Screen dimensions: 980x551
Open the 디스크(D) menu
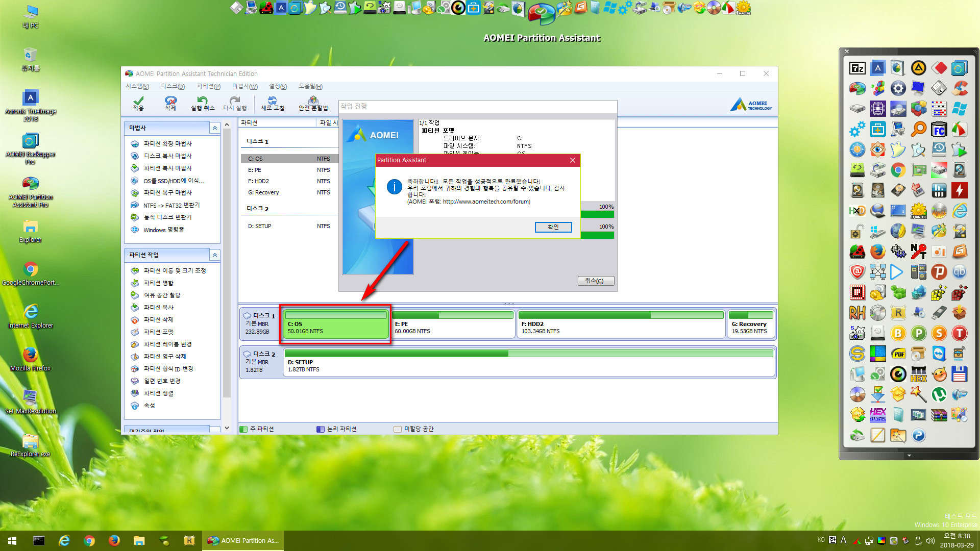click(x=173, y=86)
